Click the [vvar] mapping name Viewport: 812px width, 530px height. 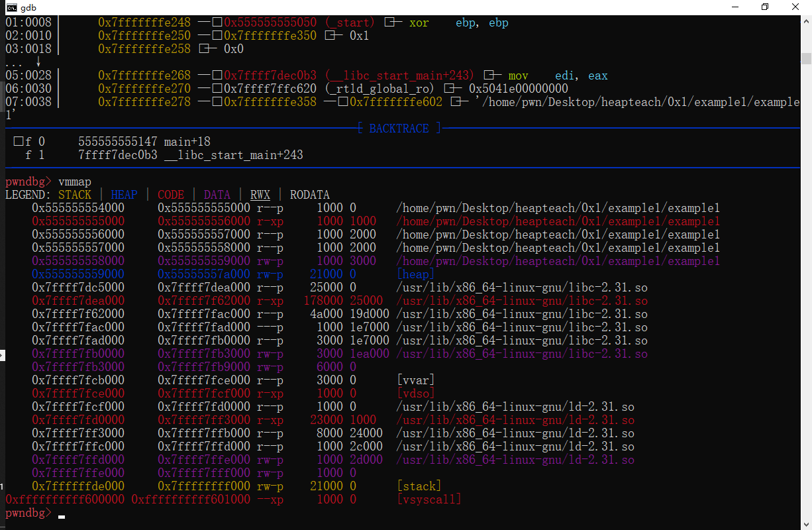point(416,380)
